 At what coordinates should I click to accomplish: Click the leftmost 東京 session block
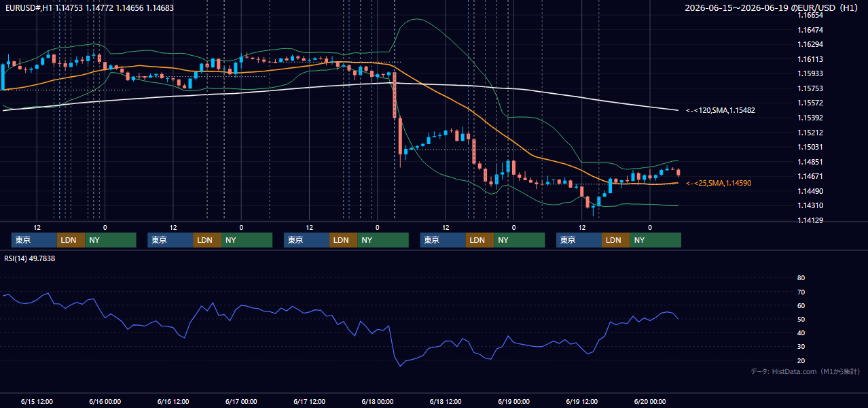point(35,240)
